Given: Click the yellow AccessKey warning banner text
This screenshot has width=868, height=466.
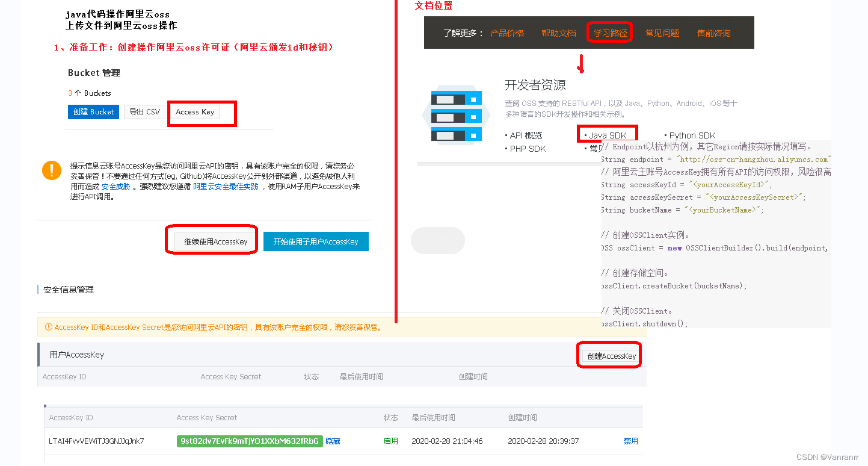Looking at the screenshot, I should [218, 328].
